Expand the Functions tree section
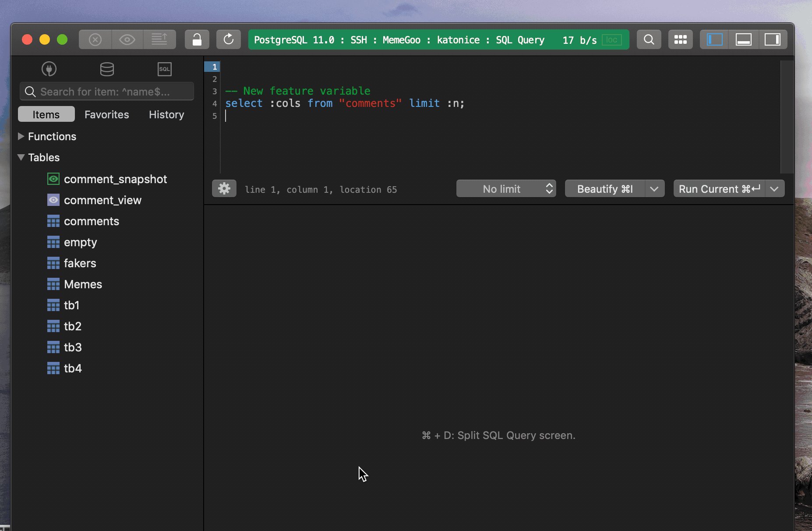This screenshot has height=531, width=812. pyautogui.click(x=20, y=136)
